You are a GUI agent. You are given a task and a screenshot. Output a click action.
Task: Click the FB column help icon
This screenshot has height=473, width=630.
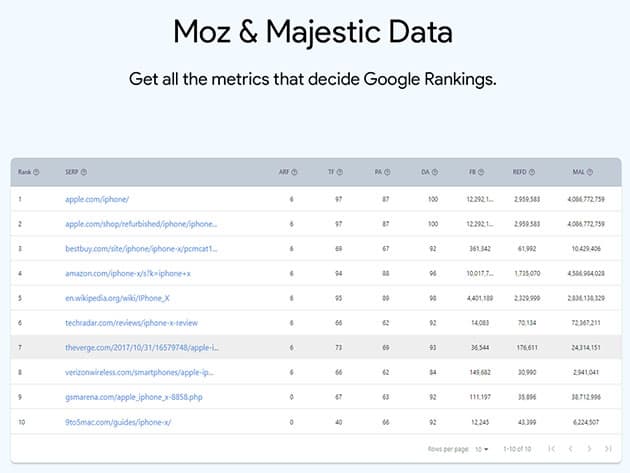pos(482,172)
